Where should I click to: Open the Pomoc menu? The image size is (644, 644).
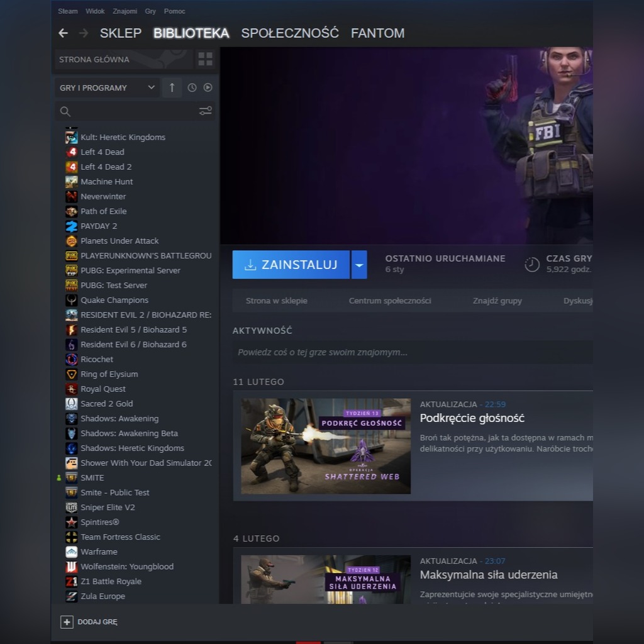(175, 11)
